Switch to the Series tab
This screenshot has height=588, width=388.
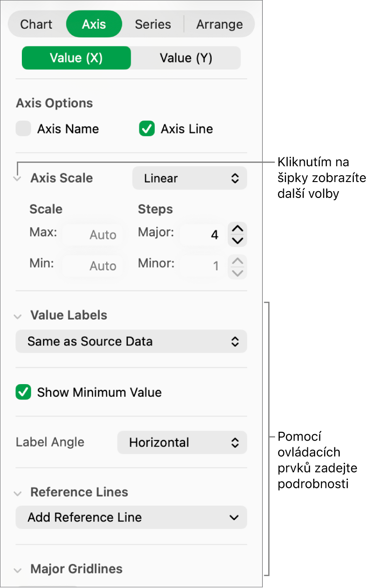click(153, 25)
